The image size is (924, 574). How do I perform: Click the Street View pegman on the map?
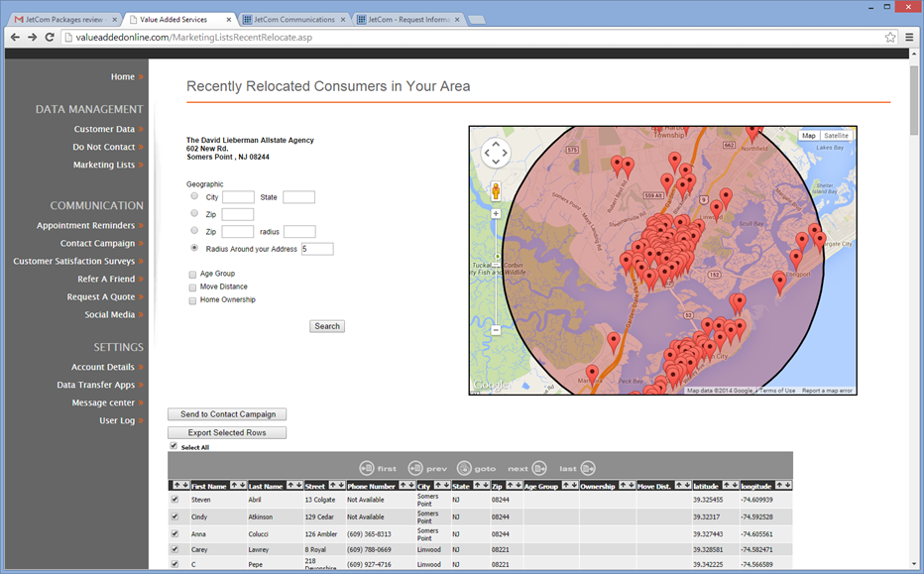coord(495,191)
